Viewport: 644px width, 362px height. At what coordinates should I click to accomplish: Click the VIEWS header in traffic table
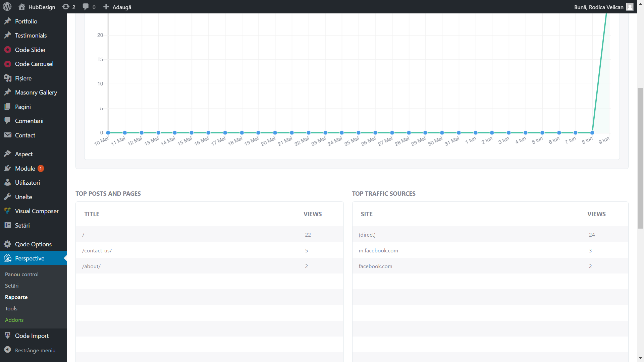[x=596, y=214]
